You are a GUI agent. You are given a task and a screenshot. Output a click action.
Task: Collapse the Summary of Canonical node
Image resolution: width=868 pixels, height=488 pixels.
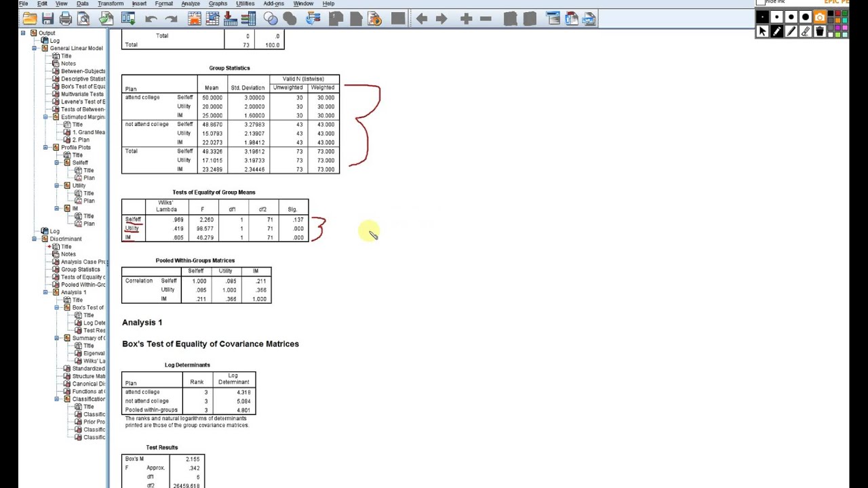[57, 338]
